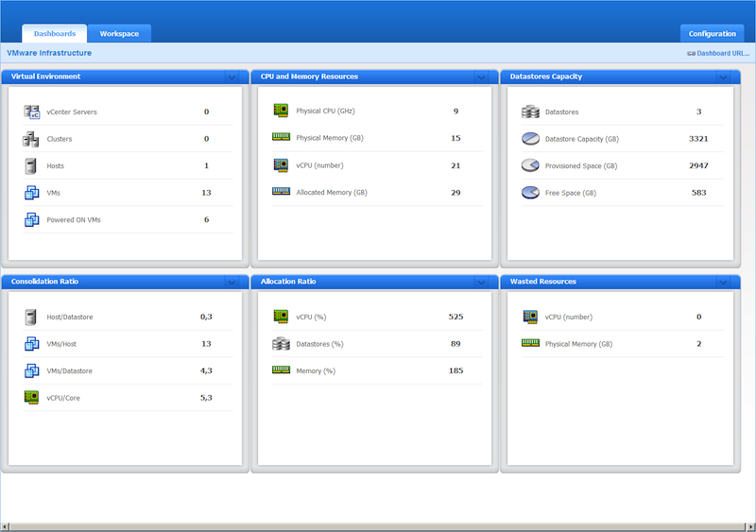Click the VMs/Datastore icon
This screenshot has width=756, height=532.
(x=32, y=371)
